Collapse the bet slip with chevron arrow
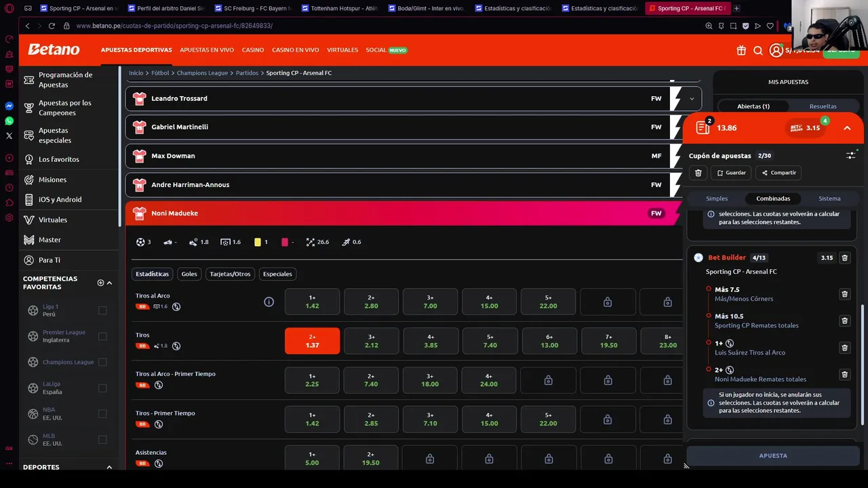Image resolution: width=868 pixels, height=488 pixels. [847, 127]
